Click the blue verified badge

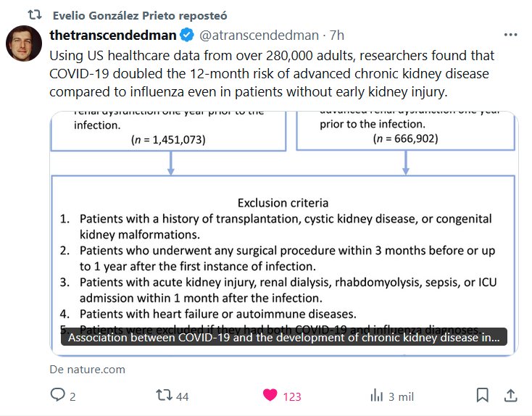pos(186,35)
